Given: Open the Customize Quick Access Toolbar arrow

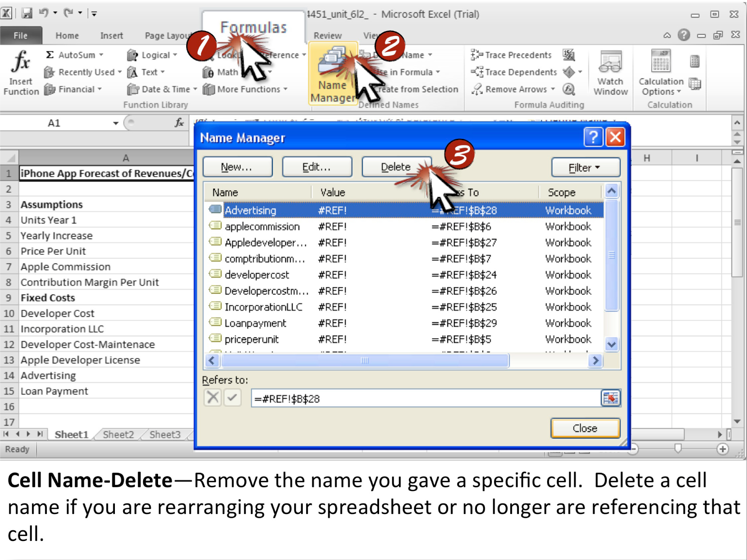Looking at the screenshot, I should click(x=94, y=14).
